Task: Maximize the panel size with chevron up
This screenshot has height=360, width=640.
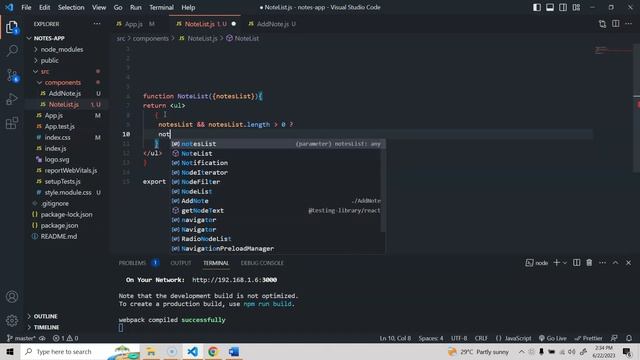Action: point(616,263)
